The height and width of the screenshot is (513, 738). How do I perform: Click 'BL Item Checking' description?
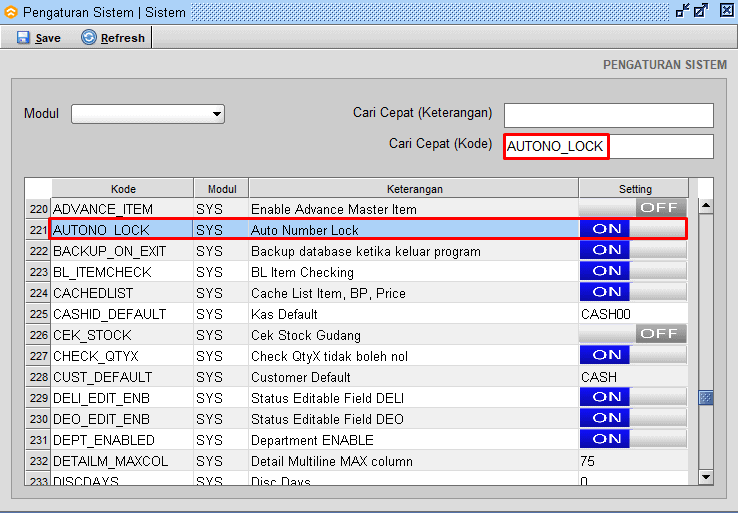tap(302, 272)
